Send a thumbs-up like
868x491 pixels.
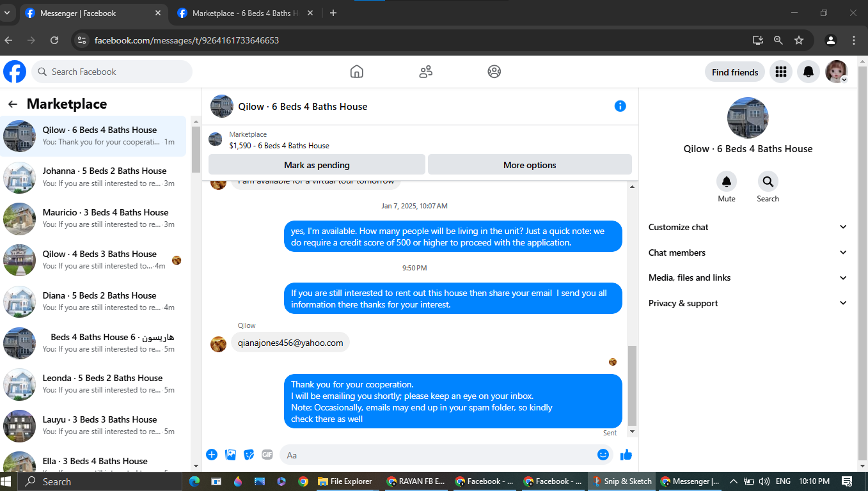(x=626, y=455)
